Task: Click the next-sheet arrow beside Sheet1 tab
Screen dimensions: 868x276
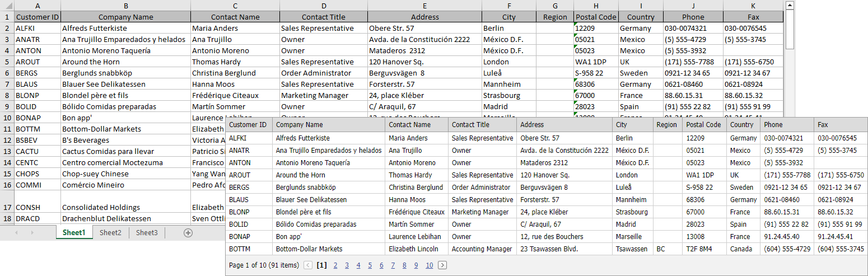Action: click(32, 233)
